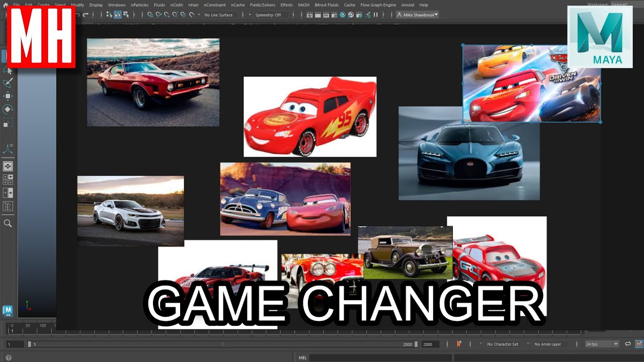Open the MASH menu
Screen dimensions: 644x362
(303, 5)
